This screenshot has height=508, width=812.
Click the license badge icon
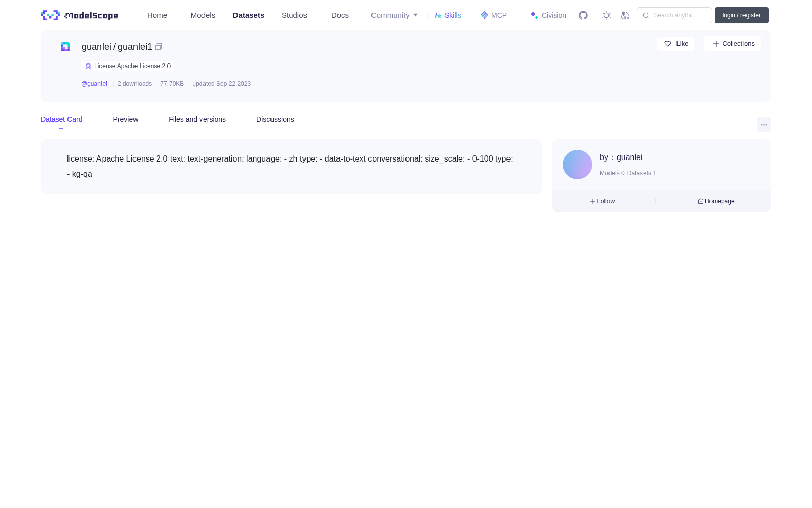(88, 66)
